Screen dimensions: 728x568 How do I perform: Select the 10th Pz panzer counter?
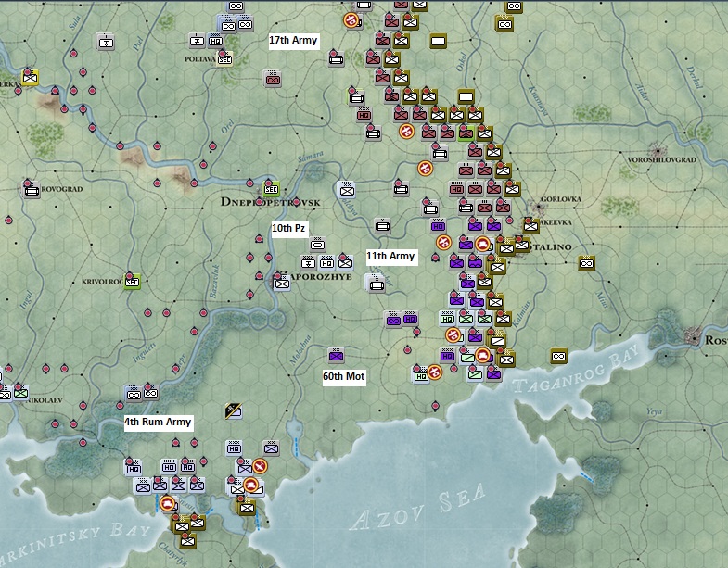pyautogui.click(x=317, y=244)
